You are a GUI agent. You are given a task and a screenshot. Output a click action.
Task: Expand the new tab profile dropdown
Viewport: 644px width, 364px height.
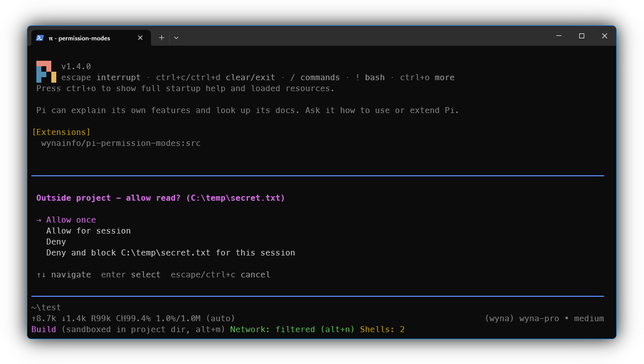pos(176,38)
